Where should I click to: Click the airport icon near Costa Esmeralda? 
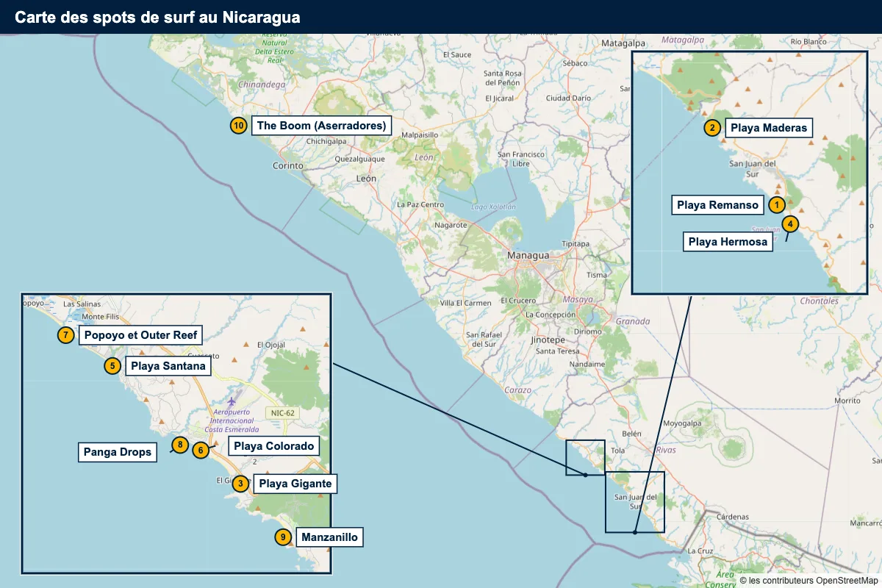click(232, 401)
